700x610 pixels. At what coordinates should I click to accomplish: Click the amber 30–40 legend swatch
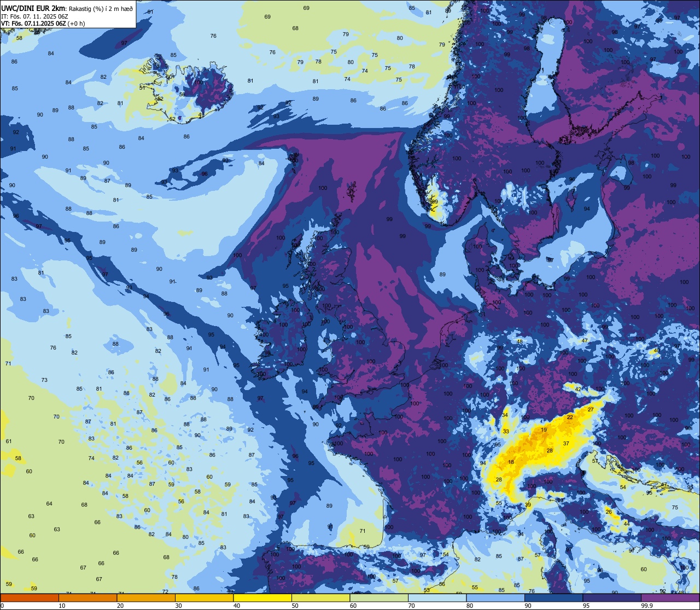click(x=204, y=598)
